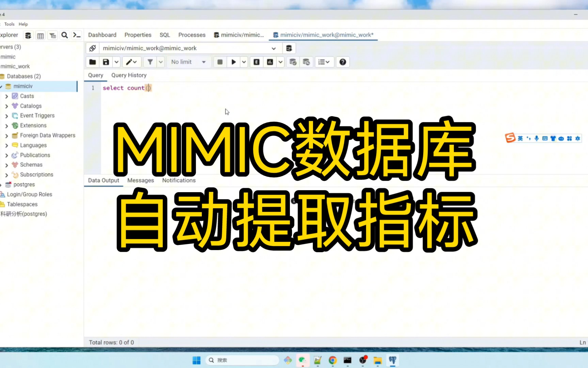Click the Commit transaction icon
This screenshot has height=368, width=588.
coord(293,62)
